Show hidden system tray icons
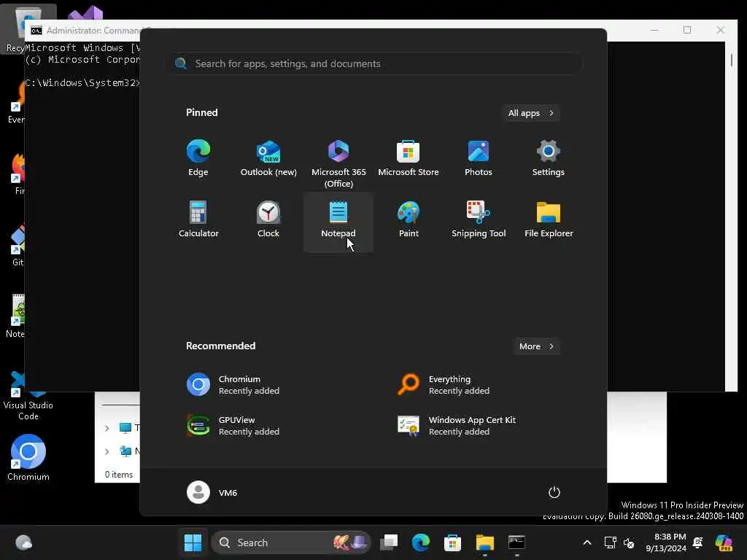 pos(587,542)
